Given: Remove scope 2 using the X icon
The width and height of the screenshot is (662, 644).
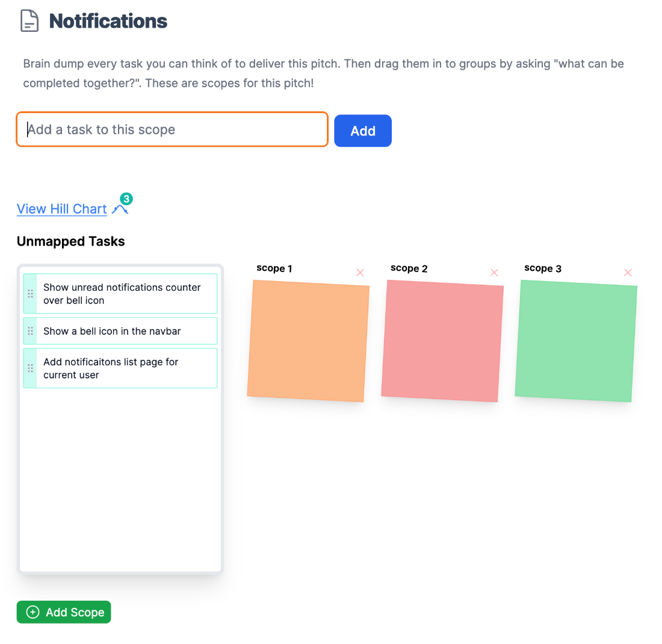Looking at the screenshot, I should coord(494,273).
